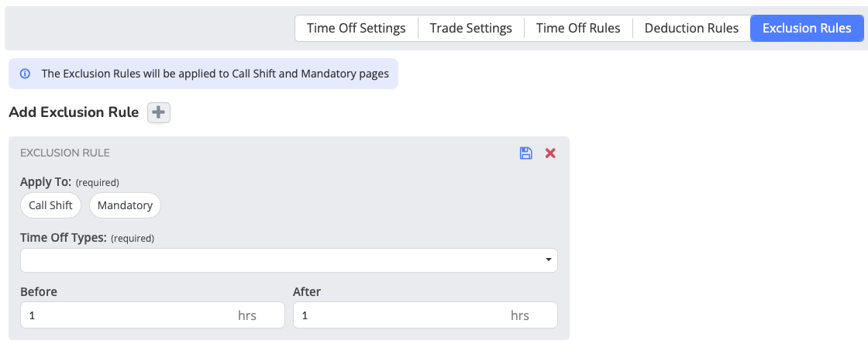Switch to Time Off Settings tab

[x=356, y=28]
